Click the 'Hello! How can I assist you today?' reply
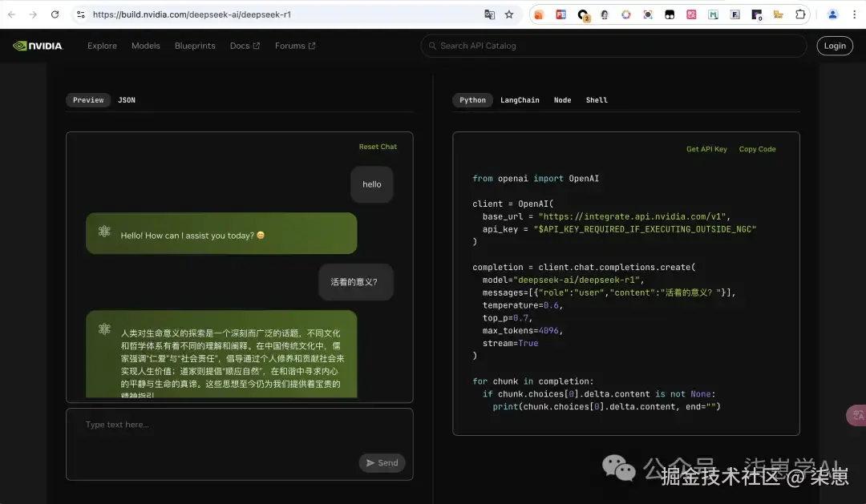 pyautogui.click(x=221, y=233)
